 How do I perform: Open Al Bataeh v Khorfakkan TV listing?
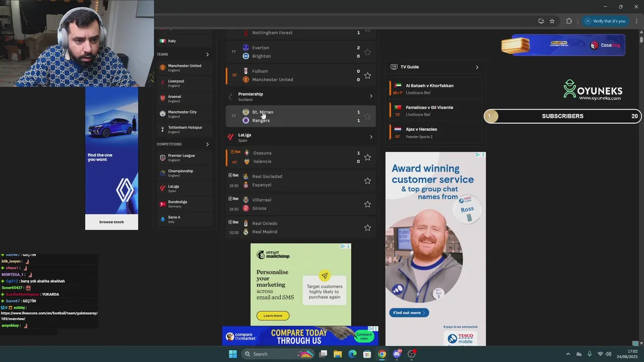(x=436, y=88)
